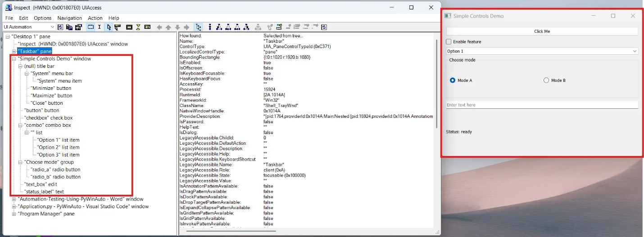Click the ProcessId value 15924
Viewport: 644px width, 237px height.
[269, 89]
